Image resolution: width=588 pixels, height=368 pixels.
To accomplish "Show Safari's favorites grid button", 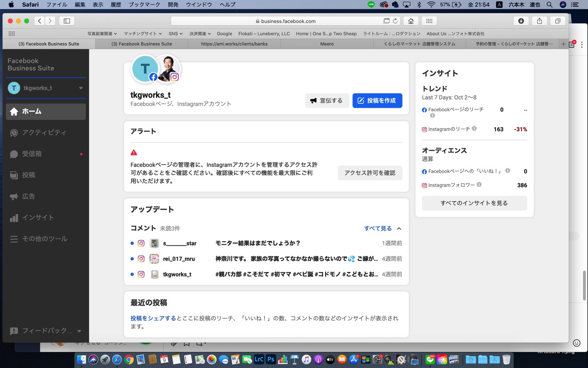I will click(429, 21).
